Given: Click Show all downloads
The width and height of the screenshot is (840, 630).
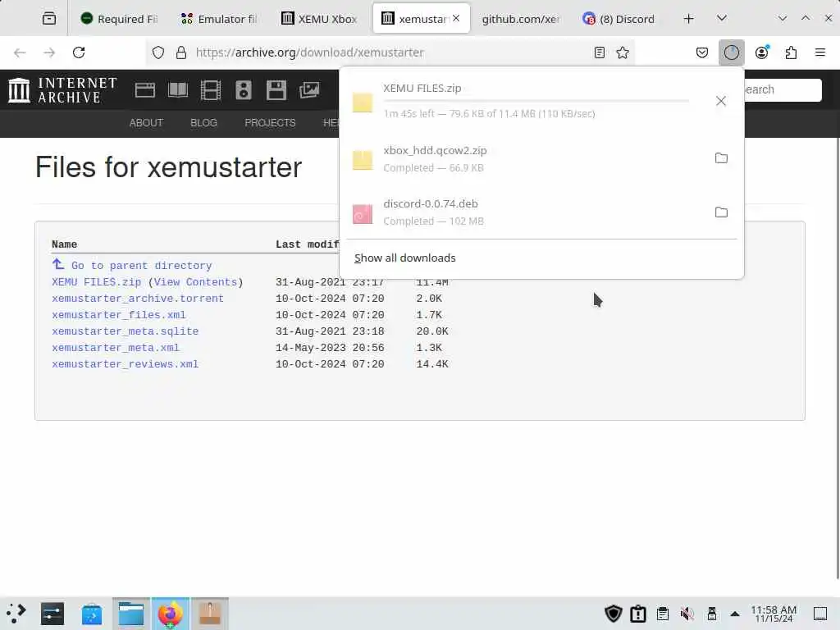Looking at the screenshot, I should pyautogui.click(x=405, y=258).
